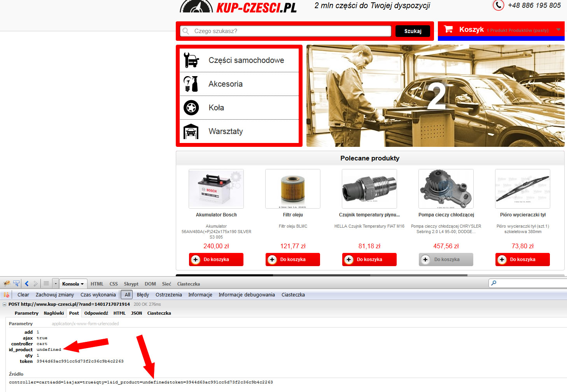Click the break on all errors icon

(x=6, y=295)
